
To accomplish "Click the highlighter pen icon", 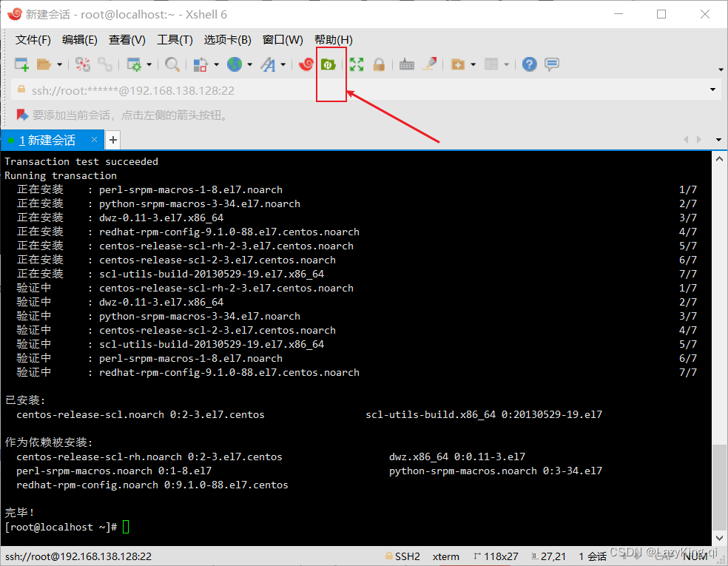I will click(429, 64).
